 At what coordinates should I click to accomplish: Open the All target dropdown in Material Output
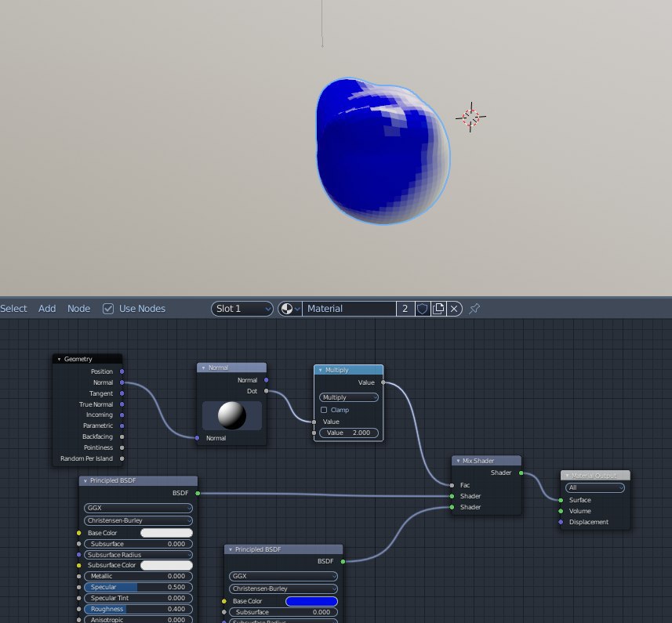(595, 487)
